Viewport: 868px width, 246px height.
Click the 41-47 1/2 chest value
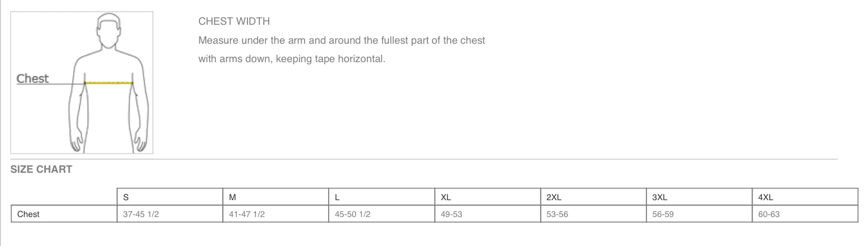(247, 214)
